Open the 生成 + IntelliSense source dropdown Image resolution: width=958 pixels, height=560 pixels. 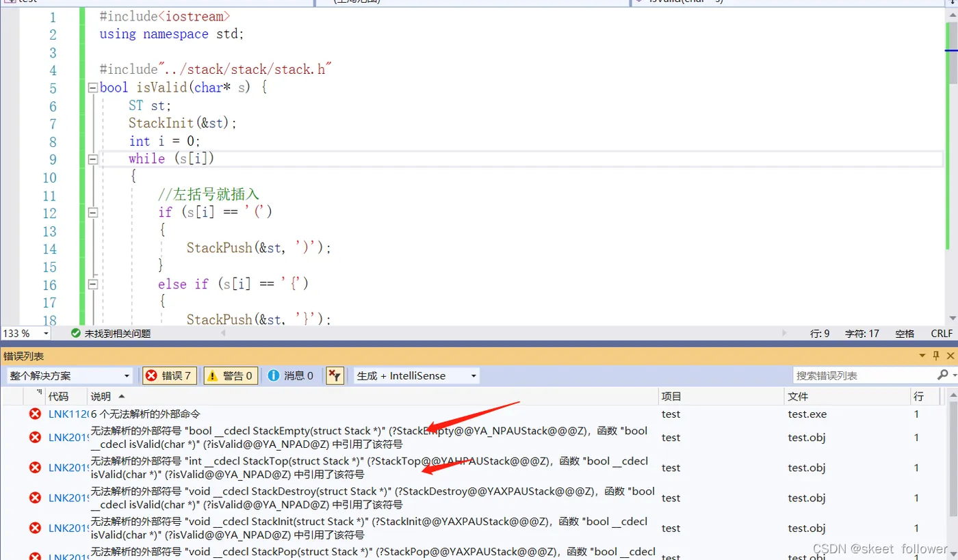pos(474,376)
